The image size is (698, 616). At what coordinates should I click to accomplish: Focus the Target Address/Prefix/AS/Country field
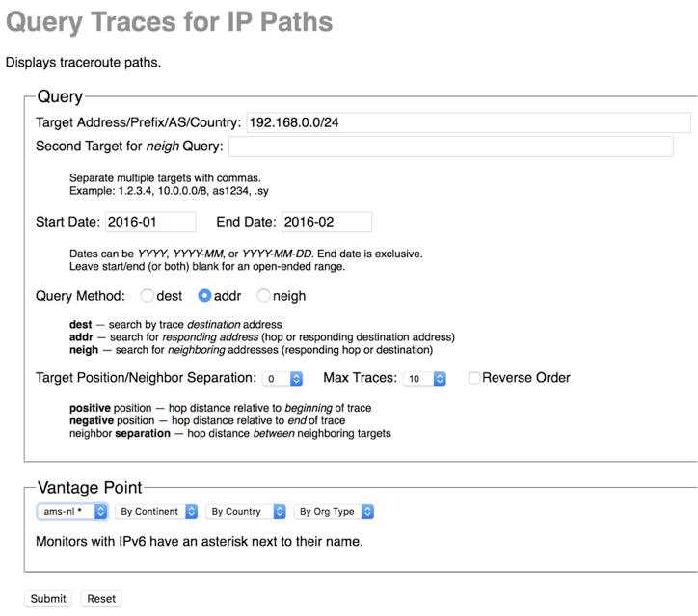[x=469, y=122]
